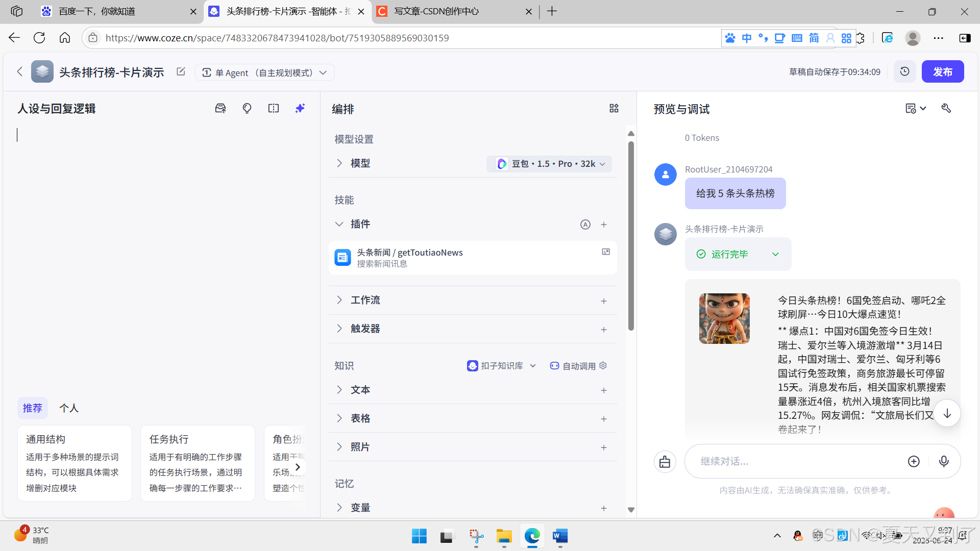Viewport: 980px width, 551px height.
Task: Click the AI prompt optimize sparkle icon
Action: (300, 108)
